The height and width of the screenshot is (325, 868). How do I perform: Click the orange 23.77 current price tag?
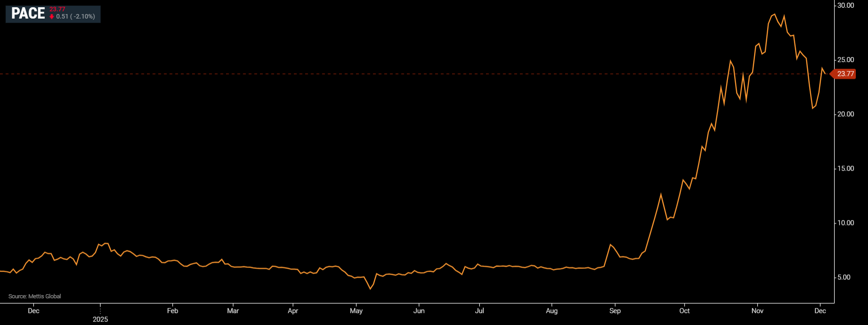click(x=845, y=74)
